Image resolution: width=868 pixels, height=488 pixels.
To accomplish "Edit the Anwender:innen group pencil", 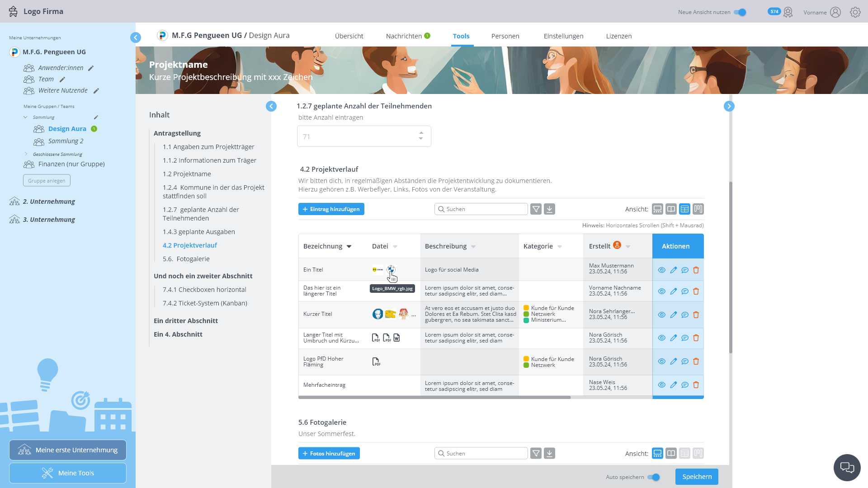I will point(91,68).
